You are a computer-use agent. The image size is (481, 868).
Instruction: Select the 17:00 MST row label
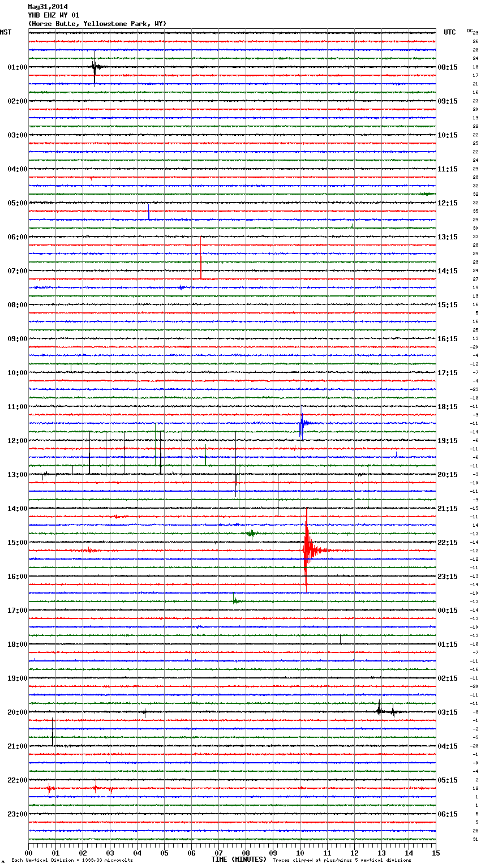[x=18, y=611]
